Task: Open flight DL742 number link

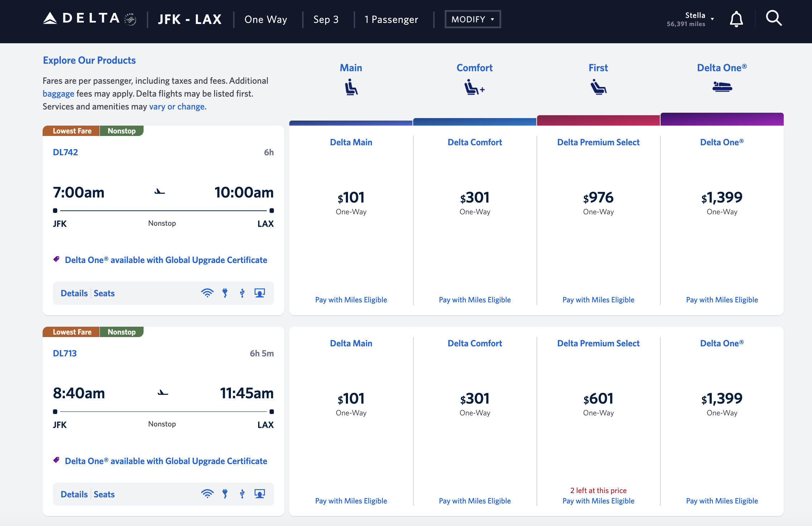Action: 65,152
